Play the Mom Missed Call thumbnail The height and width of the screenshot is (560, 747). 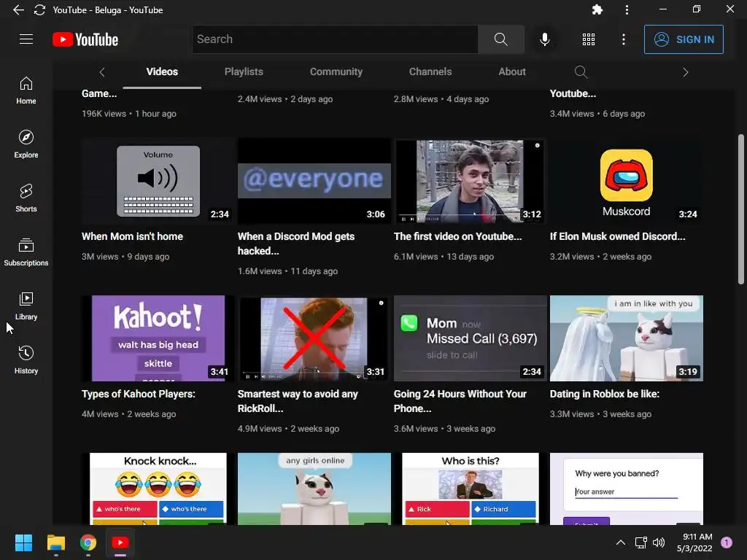(x=471, y=338)
